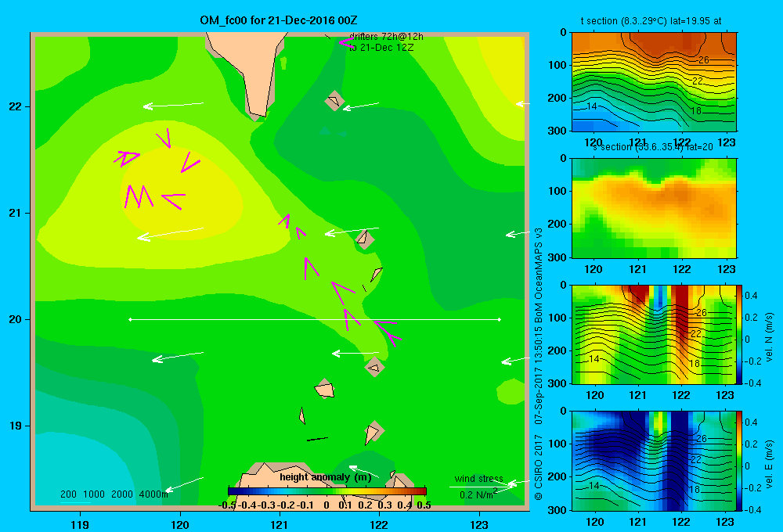783x532 pixels.
Task: Click the 'drifters 72h@12h' legend text
Action: [x=386, y=37]
